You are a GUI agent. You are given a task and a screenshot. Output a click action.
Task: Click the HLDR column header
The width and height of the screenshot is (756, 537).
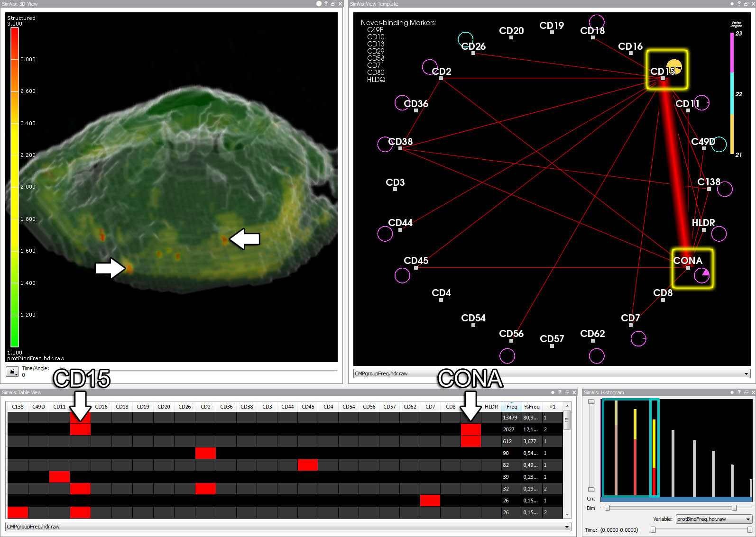491,407
